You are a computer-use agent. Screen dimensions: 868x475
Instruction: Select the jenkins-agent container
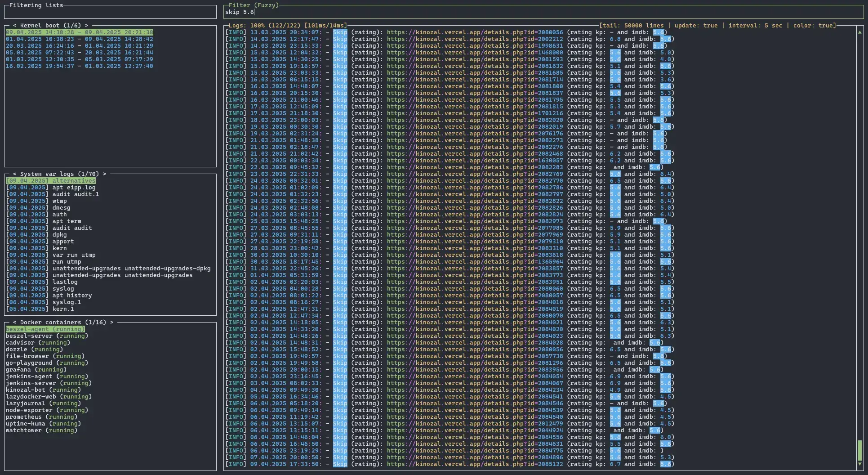pos(47,376)
